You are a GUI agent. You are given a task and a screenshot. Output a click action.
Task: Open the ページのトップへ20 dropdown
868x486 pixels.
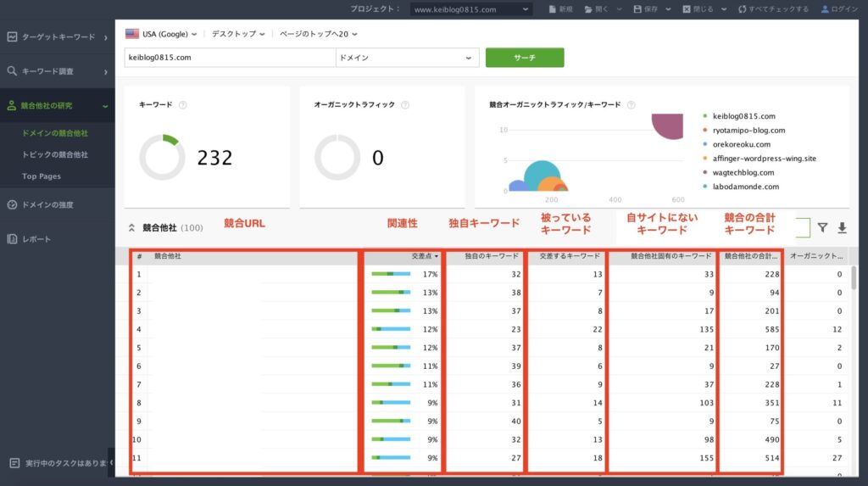pyautogui.click(x=319, y=34)
